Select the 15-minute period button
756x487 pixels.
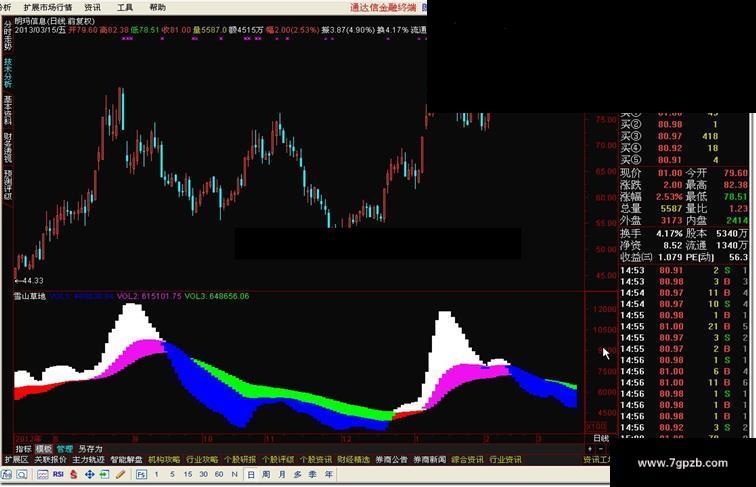click(188, 474)
